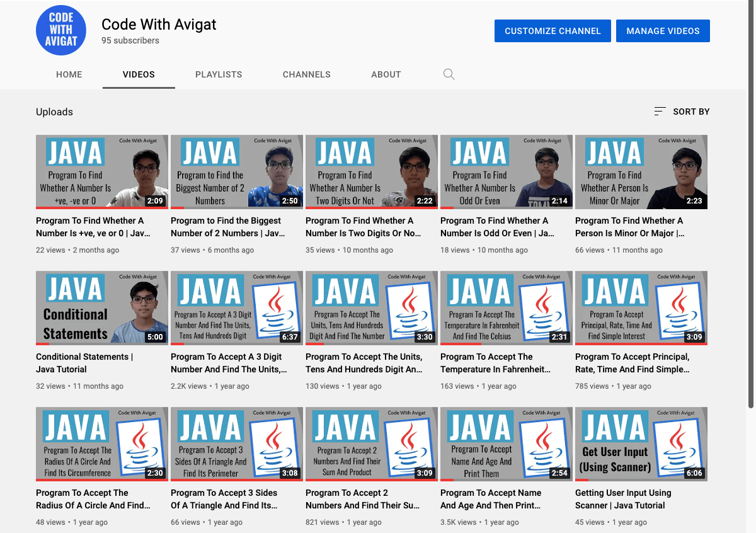This screenshot has width=756, height=533.
Task: Go to the About tab
Action: 386,74
